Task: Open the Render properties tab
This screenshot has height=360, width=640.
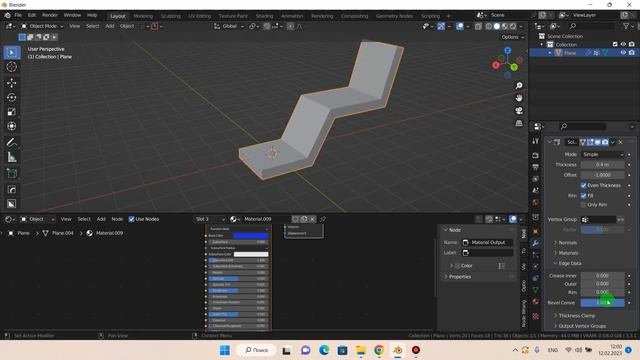Action: click(536, 156)
